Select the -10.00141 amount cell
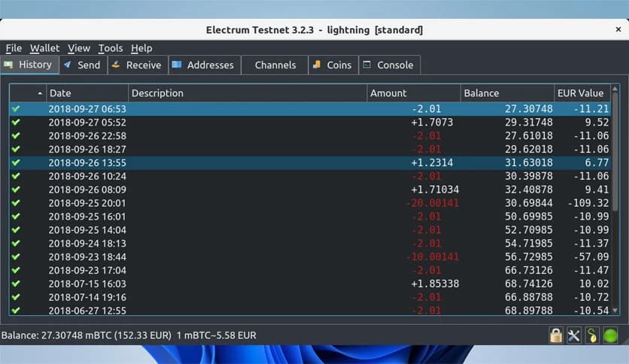This screenshot has height=364, width=629. pos(433,256)
